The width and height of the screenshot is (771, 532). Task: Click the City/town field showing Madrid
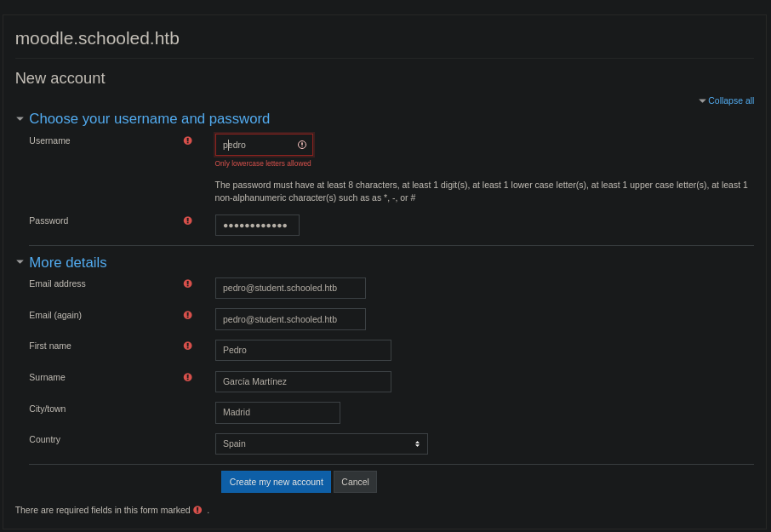(x=277, y=413)
